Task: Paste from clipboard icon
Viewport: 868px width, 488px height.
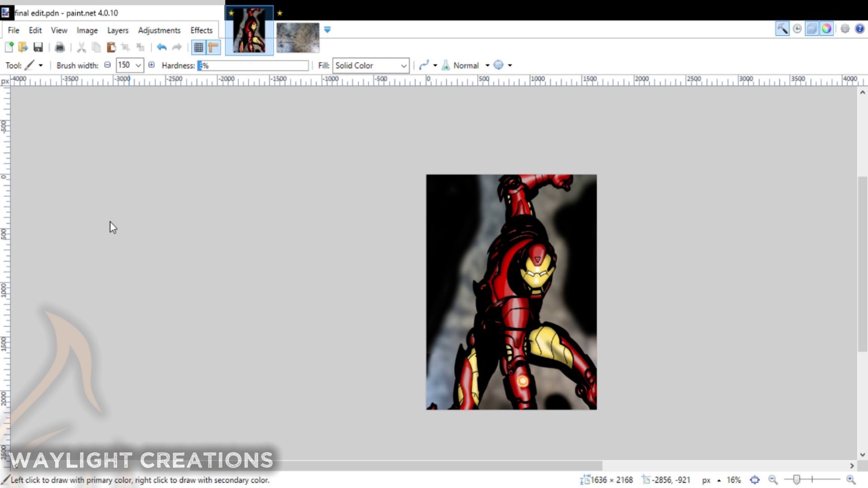Action: [111, 47]
